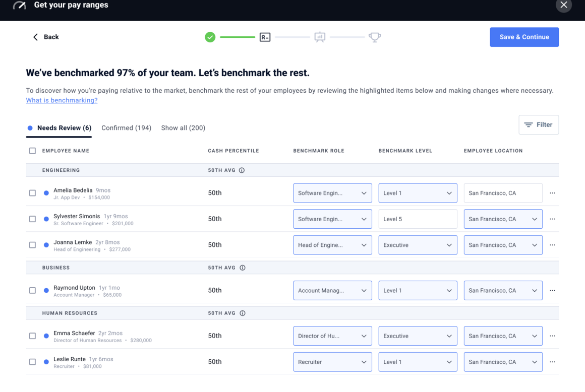
Task: Open Leslie Runte's location dropdown
Action: pyautogui.click(x=503, y=362)
